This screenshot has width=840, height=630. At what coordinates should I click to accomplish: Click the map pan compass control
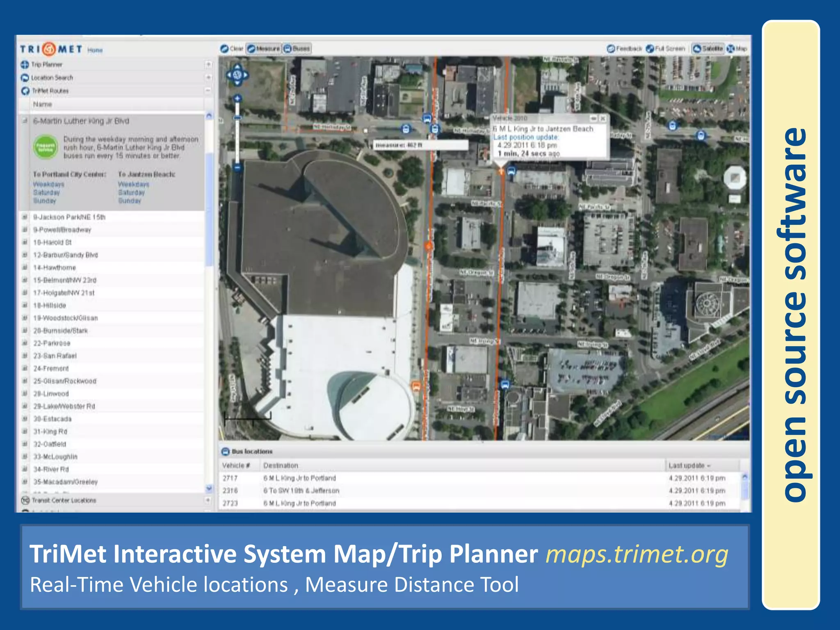tap(237, 75)
